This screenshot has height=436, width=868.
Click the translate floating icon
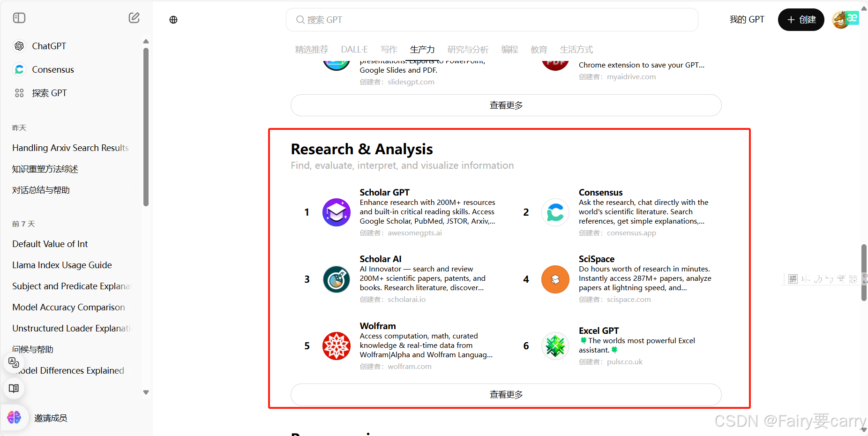[14, 362]
